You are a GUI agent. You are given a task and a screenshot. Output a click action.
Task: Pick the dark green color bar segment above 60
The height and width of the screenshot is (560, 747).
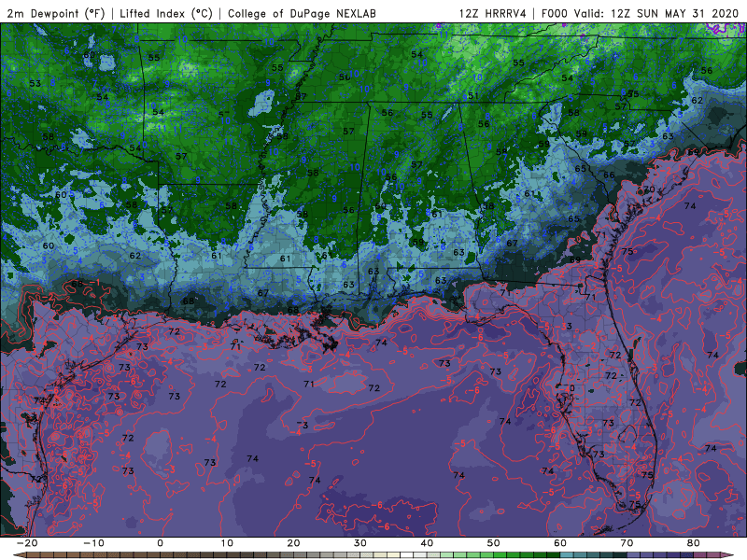pyautogui.click(x=554, y=555)
